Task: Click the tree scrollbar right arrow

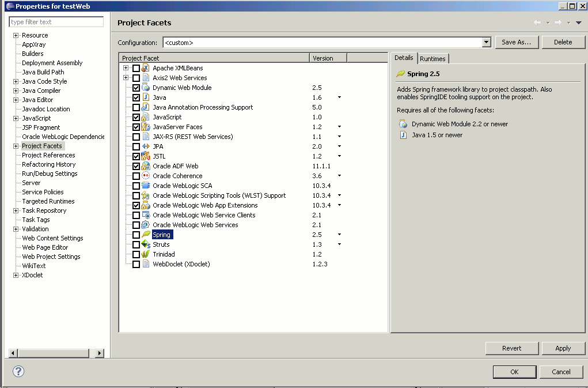Action: (x=100, y=353)
